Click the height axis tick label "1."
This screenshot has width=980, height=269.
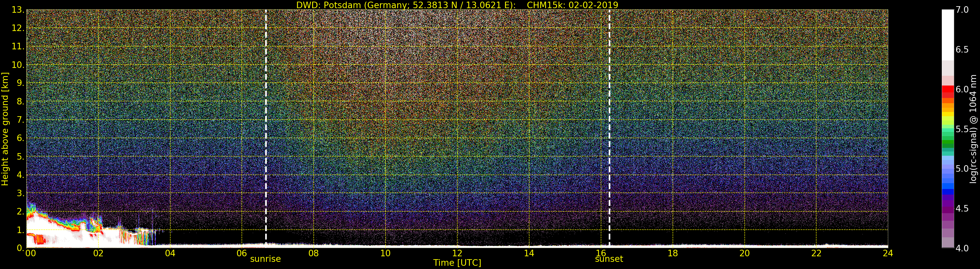tap(21, 229)
